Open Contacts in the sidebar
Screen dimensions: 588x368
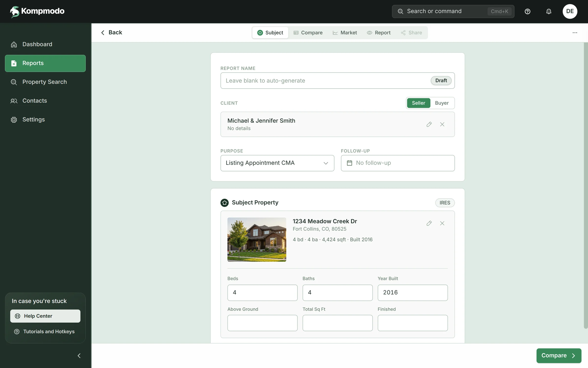point(45,101)
